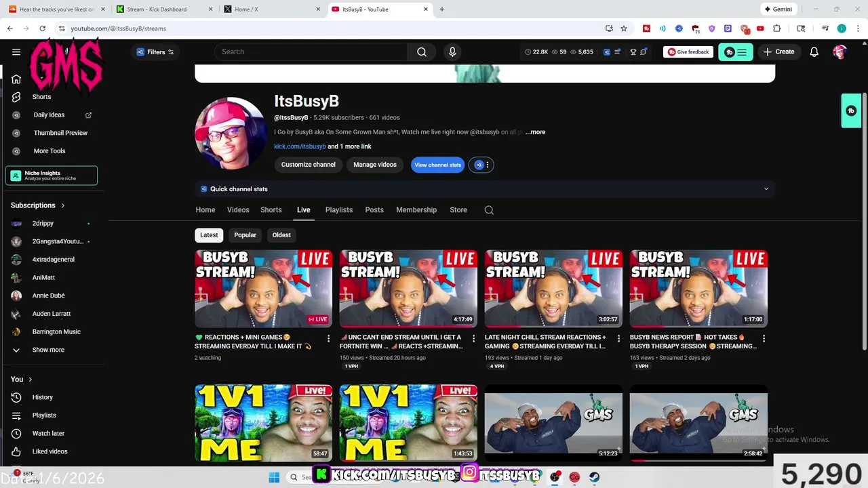Open the Gemini button in Chrome
The width and height of the screenshot is (868, 488).
[778, 9]
